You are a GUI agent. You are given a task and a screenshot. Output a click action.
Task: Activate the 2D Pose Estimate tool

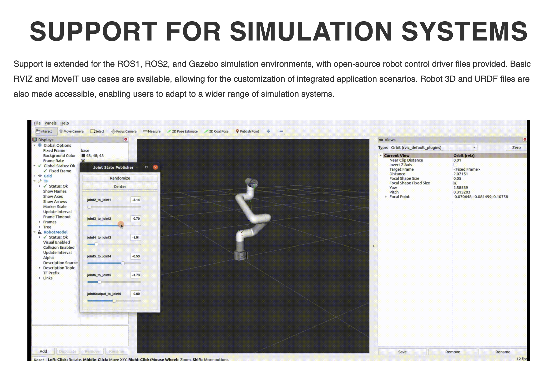[183, 131]
